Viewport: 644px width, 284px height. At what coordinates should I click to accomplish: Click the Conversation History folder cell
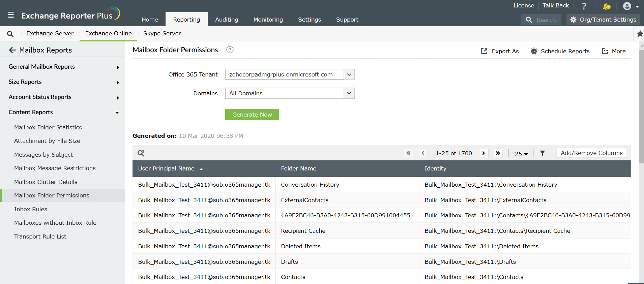click(347, 185)
